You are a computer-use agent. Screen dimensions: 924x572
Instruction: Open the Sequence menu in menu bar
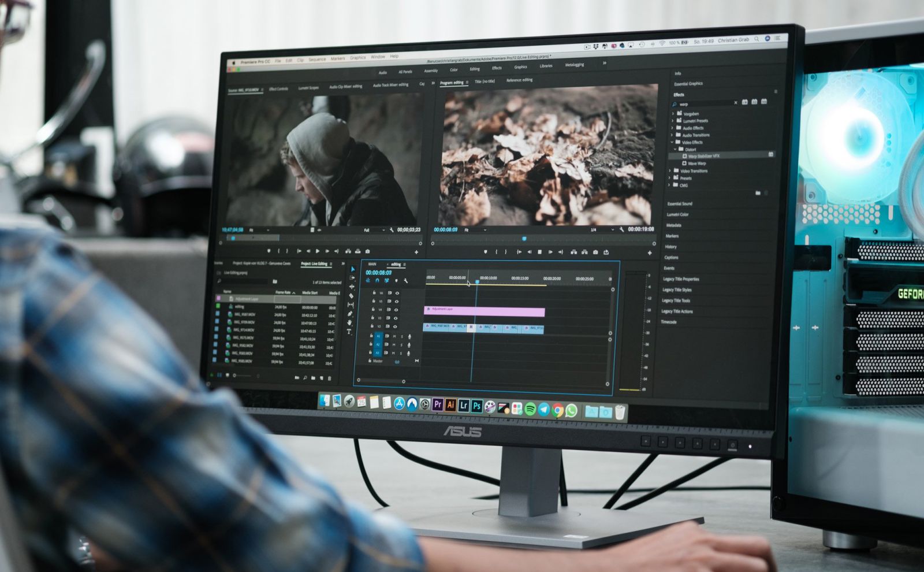317,59
